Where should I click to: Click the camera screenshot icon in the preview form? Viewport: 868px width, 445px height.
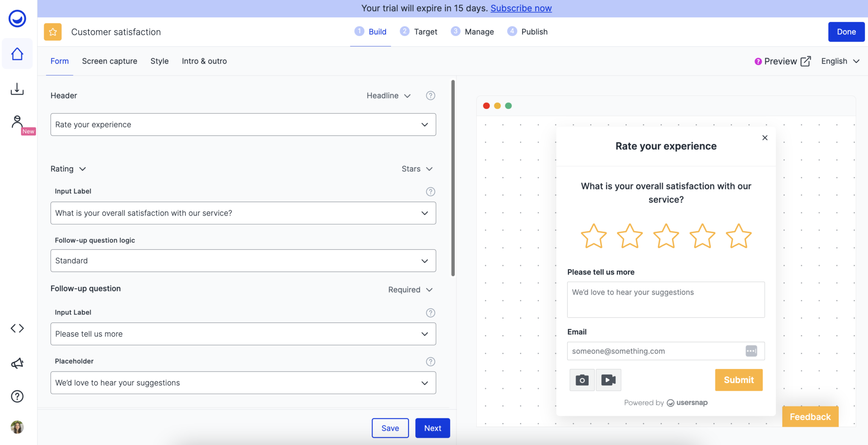point(581,380)
